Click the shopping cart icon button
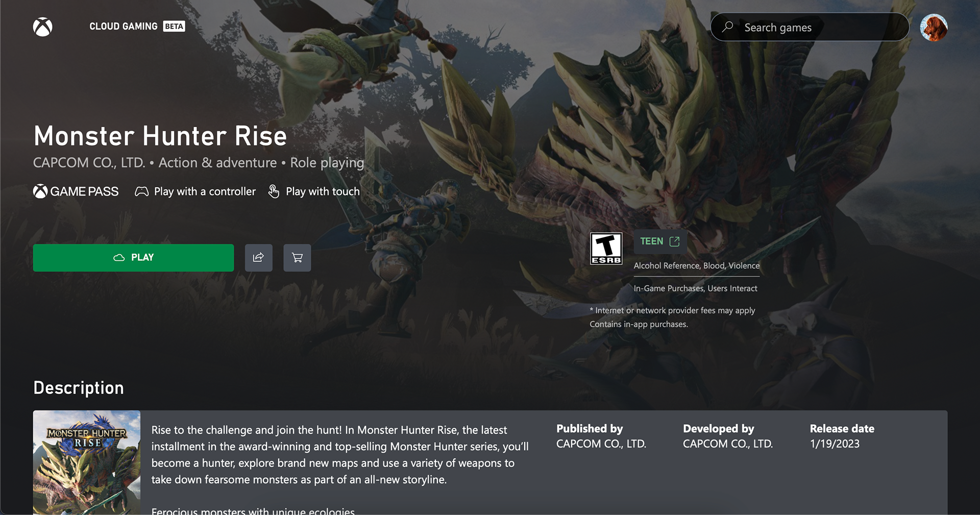 click(x=297, y=258)
